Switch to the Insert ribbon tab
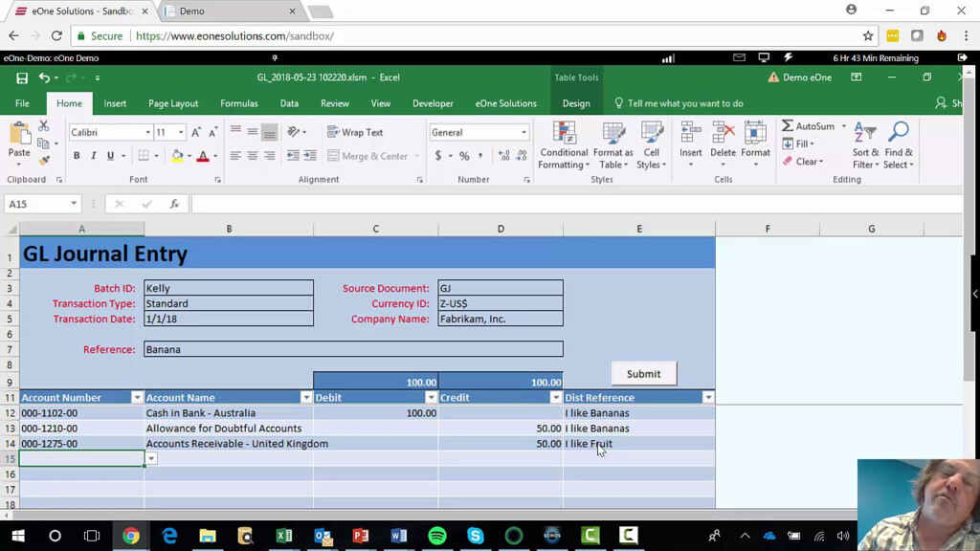The height and width of the screenshot is (551, 980). 115,103
